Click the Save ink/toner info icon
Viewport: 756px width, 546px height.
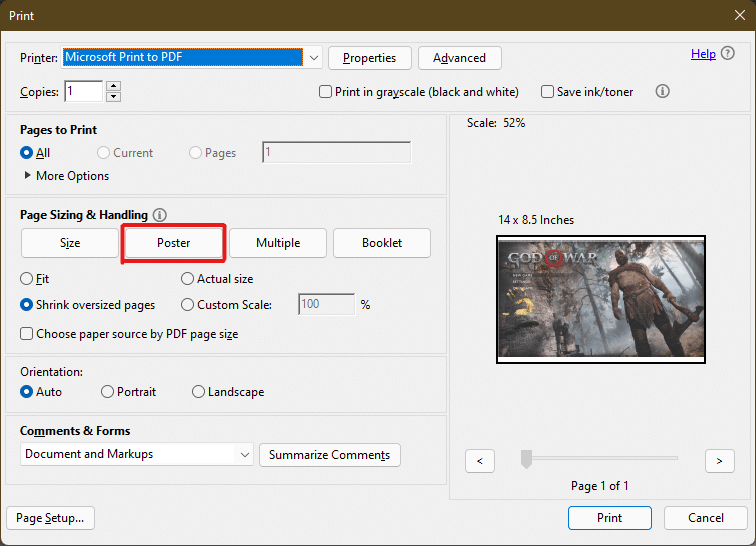[x=662, y=91]
